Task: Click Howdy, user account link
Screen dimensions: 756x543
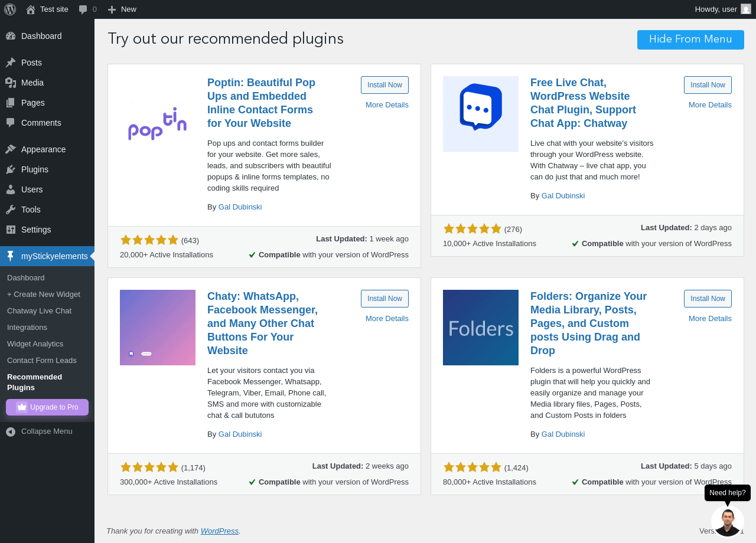Action: point(723,9)
